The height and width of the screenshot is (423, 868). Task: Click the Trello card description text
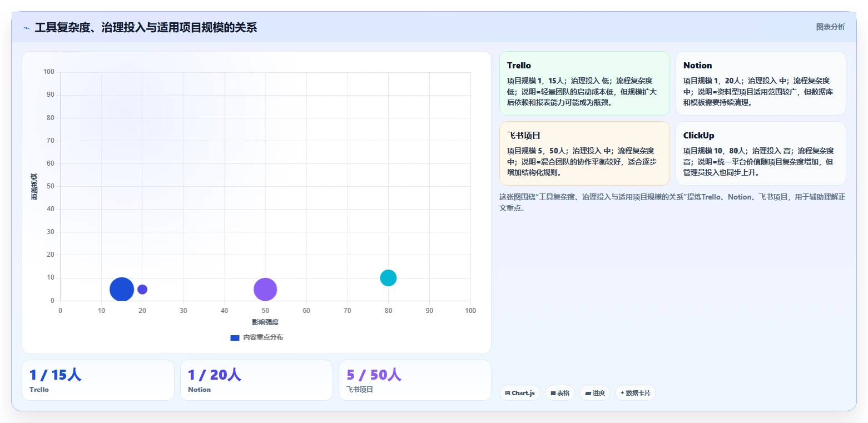(x=582, y=91)
